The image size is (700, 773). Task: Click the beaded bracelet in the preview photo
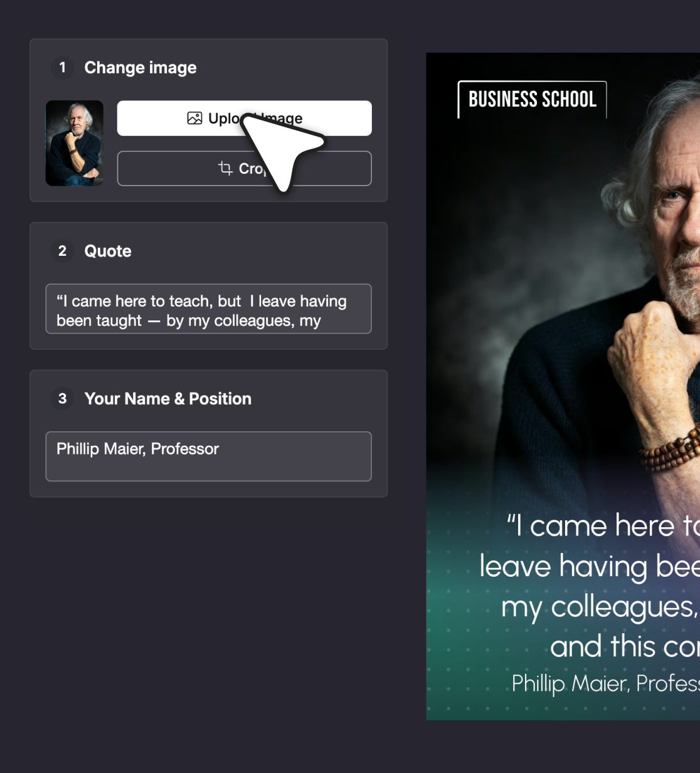pos(671,448)
